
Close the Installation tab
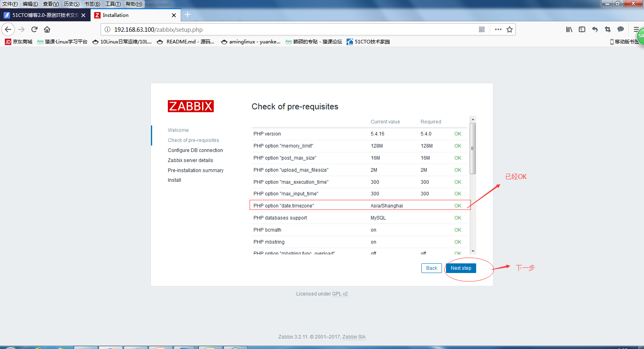point(174,15)
